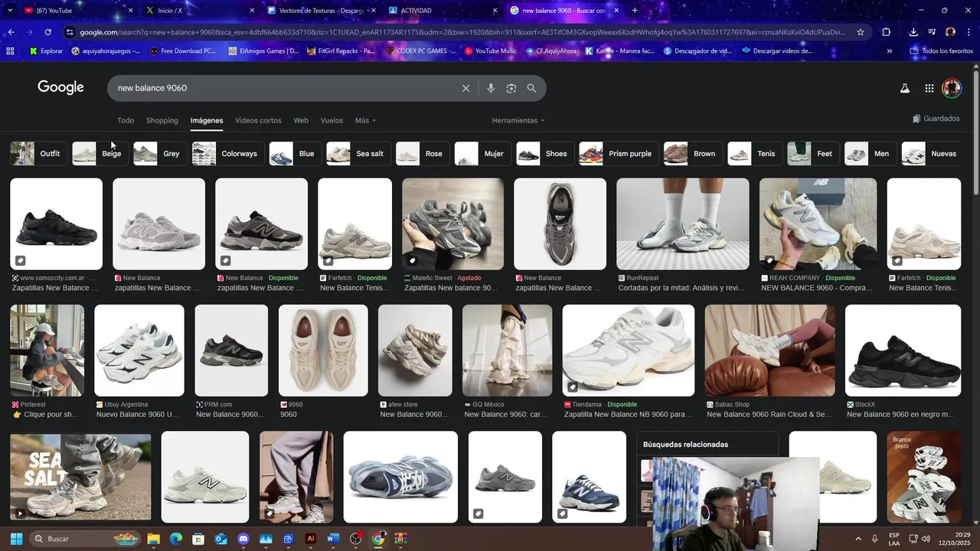Filter images by the Colorways chip

coord(228,154)
